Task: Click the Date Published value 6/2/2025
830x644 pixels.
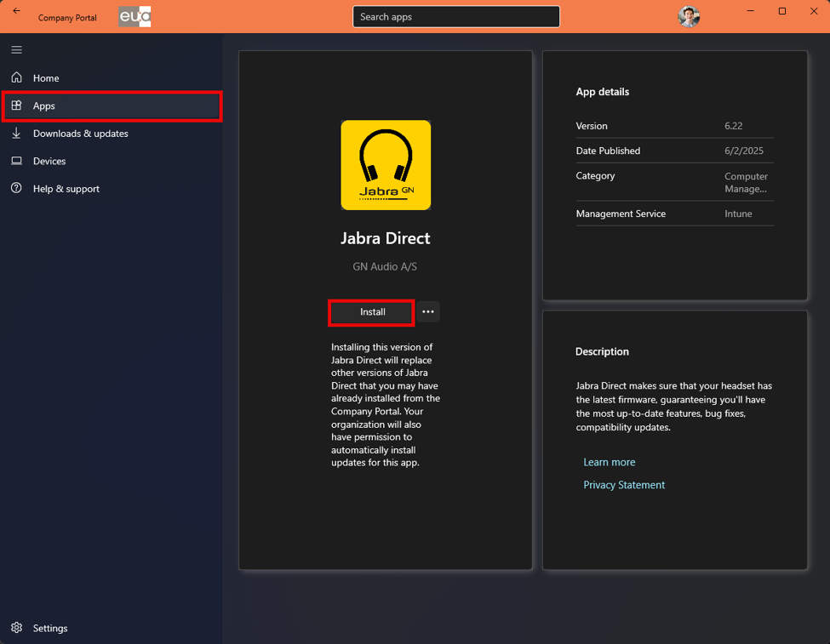Action: tap(744, 151)
